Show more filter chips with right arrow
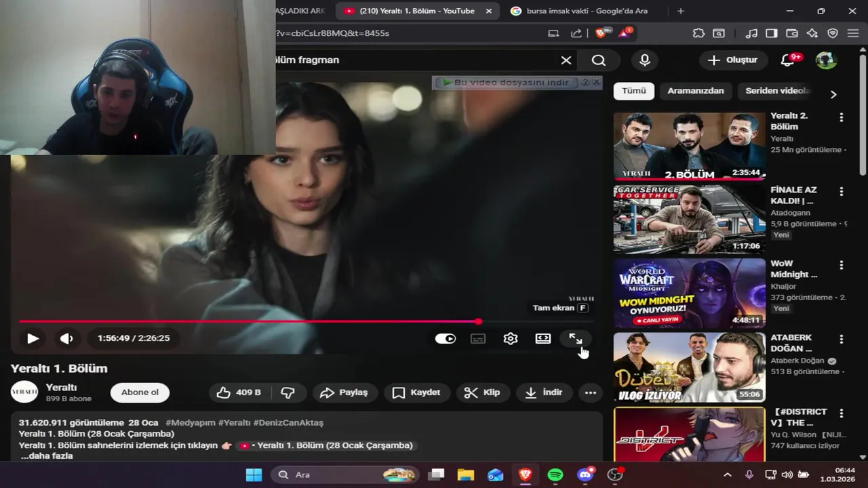 point(833,94)
